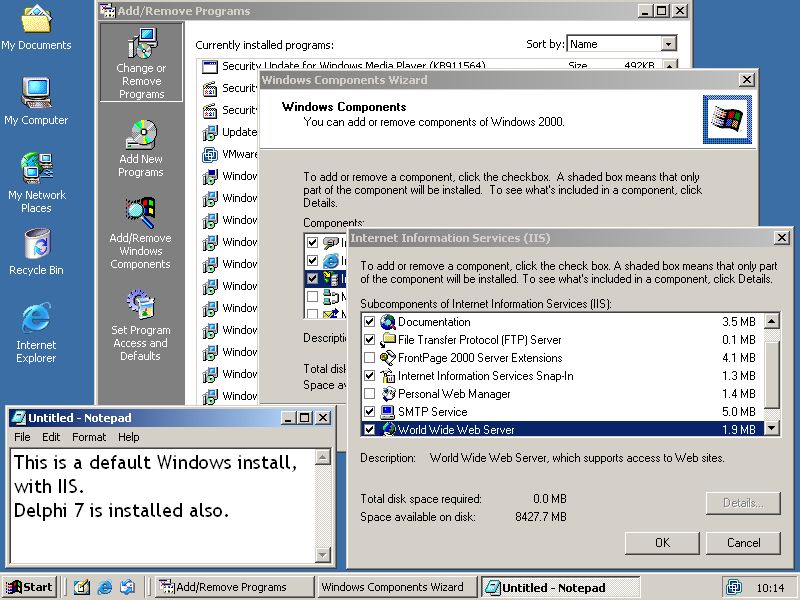This screenshot has height=600, width=800.
Task: Click the VMware program list icon
Action: 210,154
